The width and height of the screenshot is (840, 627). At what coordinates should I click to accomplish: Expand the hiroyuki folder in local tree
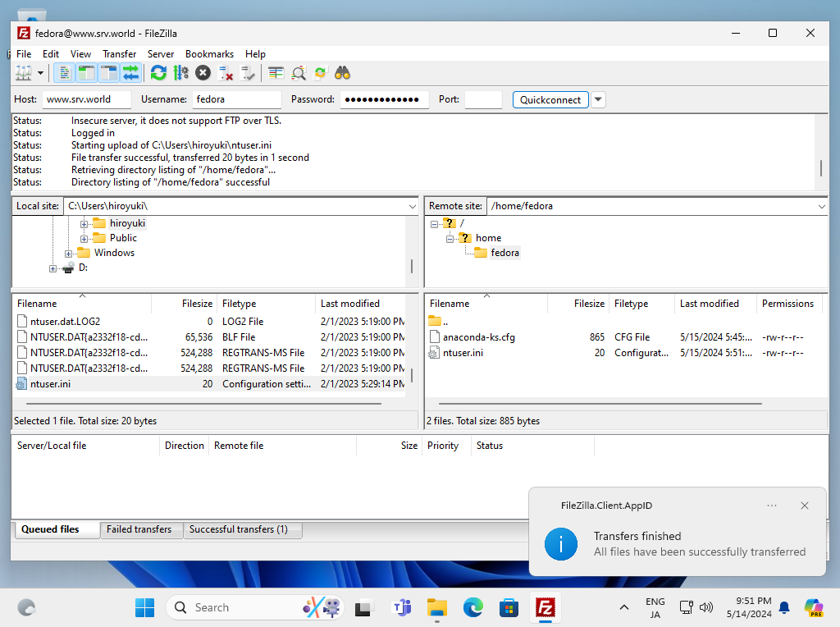click(x=84, y=224)
